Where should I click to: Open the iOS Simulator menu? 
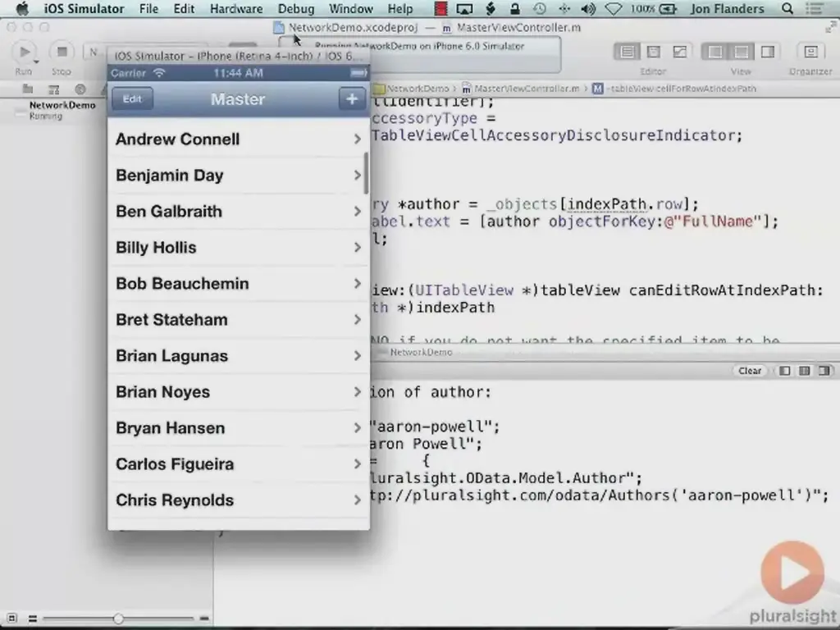point(84,8)
